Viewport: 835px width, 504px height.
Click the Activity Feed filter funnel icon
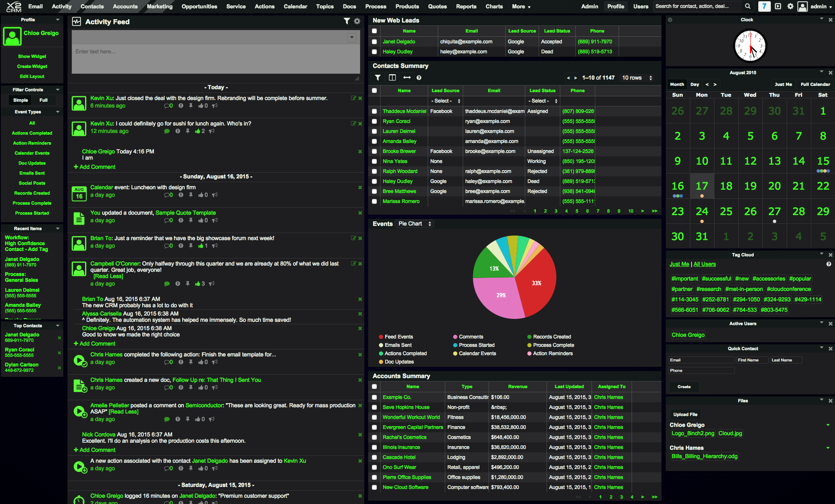click(x=346, y=21)
